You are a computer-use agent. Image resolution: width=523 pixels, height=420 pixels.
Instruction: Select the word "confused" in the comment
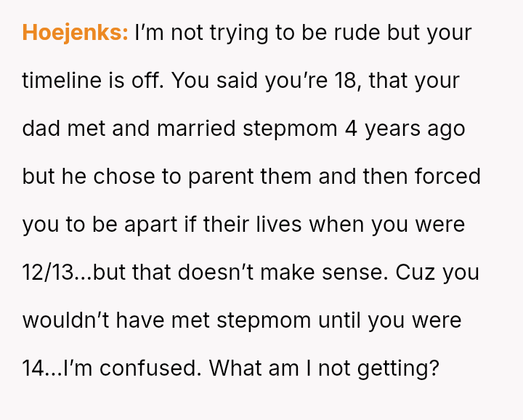(148, 368)
